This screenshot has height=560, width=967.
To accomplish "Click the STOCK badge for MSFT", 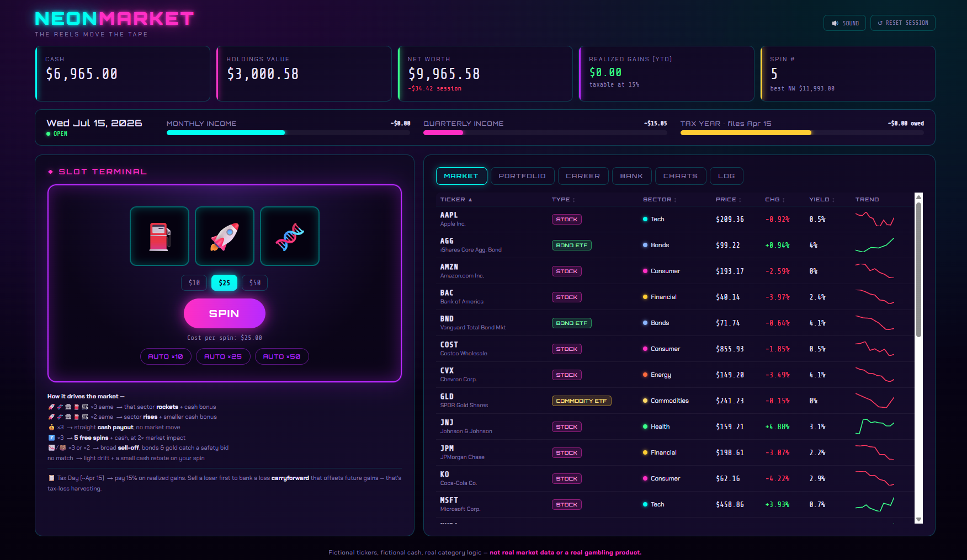I will click(567, 504).
